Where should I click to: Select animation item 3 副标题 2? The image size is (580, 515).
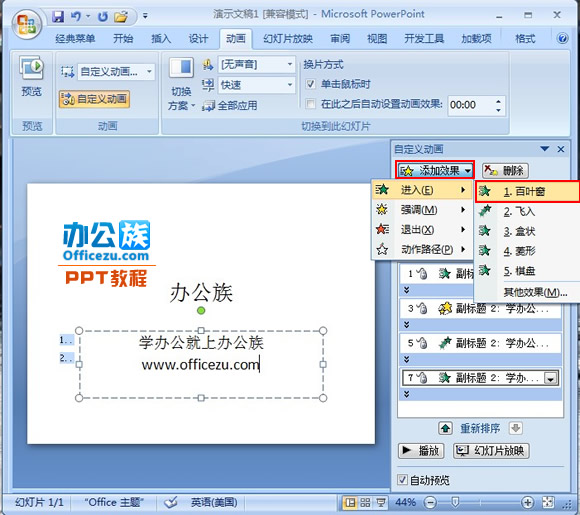click(480, 309)
